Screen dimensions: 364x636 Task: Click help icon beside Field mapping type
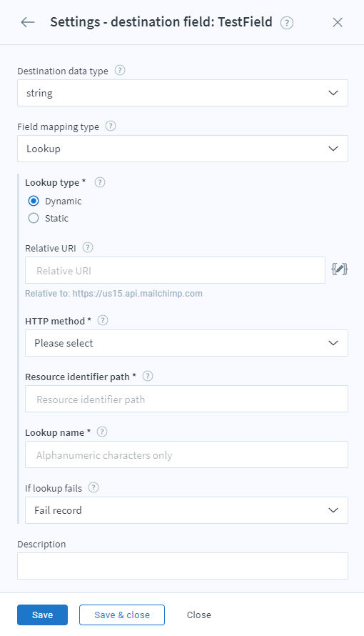110,126
